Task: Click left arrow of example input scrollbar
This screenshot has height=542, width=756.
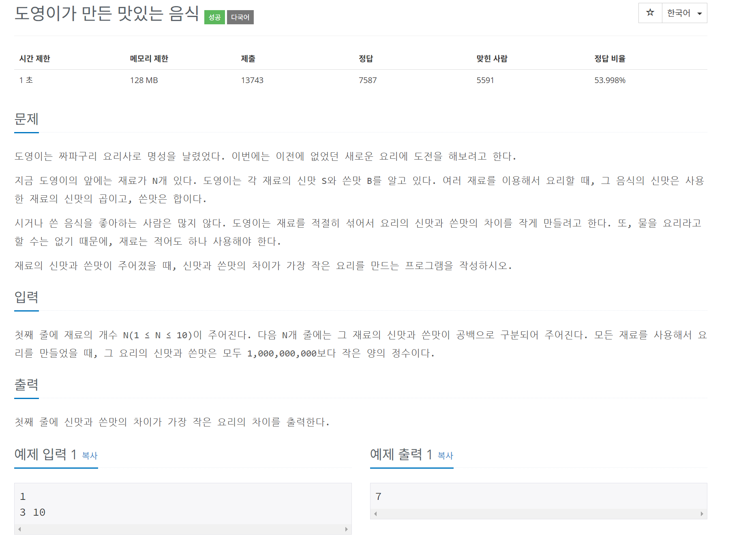Action: (19, 529)
